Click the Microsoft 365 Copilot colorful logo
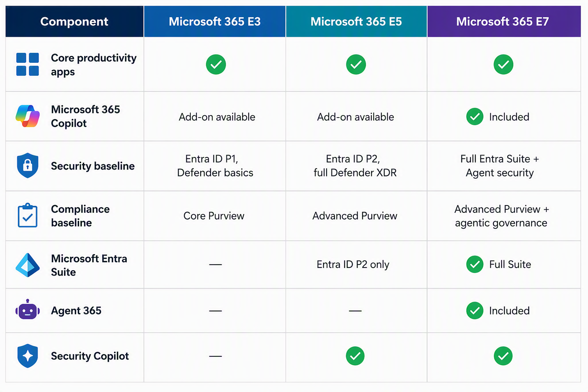588x392 pixels. tap(28, 116)
